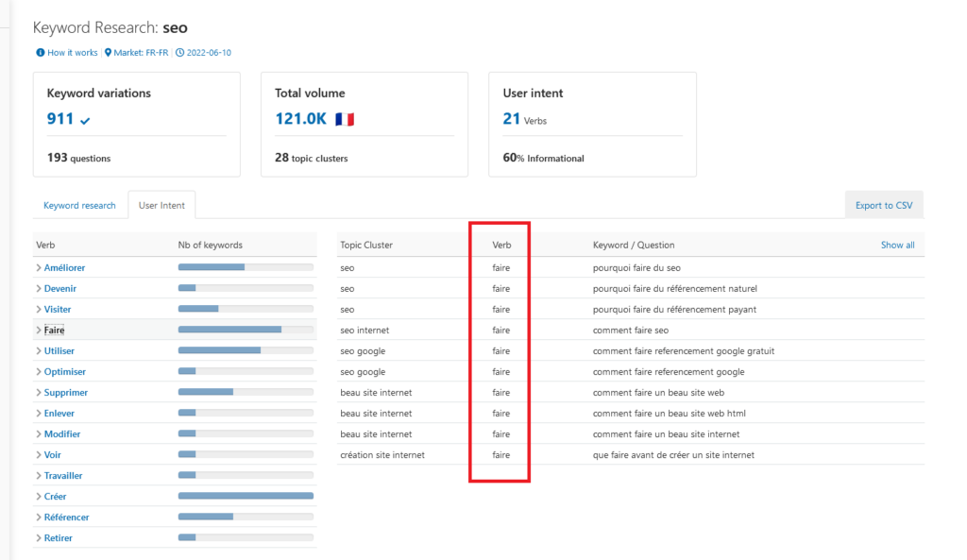Click the info icon beside How it works
The height and width of the screenshot is (560, 967).
click(x=40, y=53)
